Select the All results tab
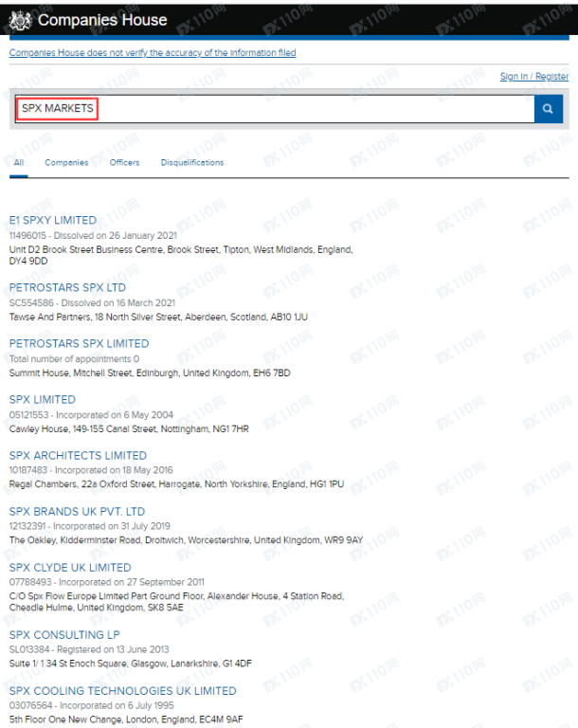 (19, 162)
